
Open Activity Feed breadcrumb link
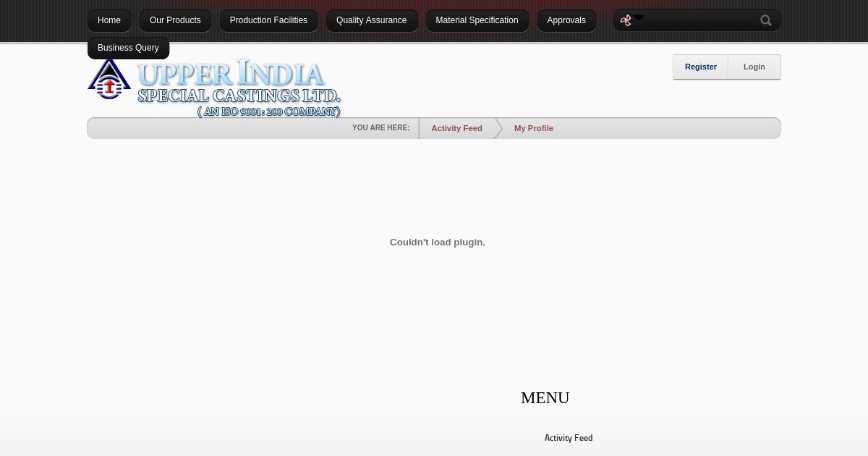(x=456, y=128)
